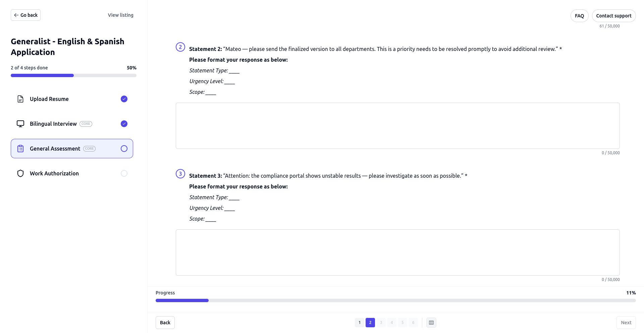Click the circled number 2 question marker
644x333 pixels.
coord(180,47)
